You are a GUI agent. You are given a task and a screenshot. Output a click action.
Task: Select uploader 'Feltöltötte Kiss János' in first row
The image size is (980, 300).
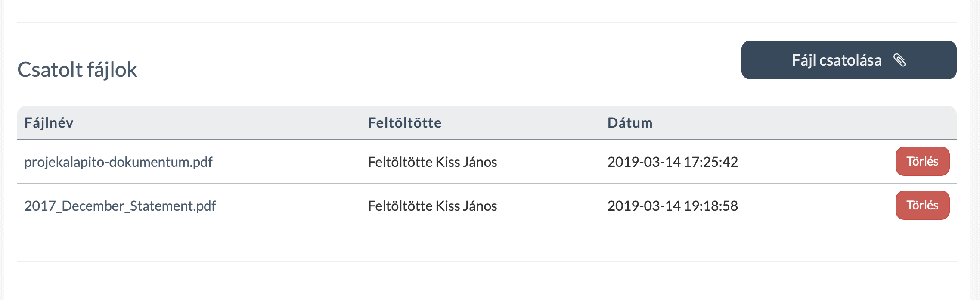point(432,162)
